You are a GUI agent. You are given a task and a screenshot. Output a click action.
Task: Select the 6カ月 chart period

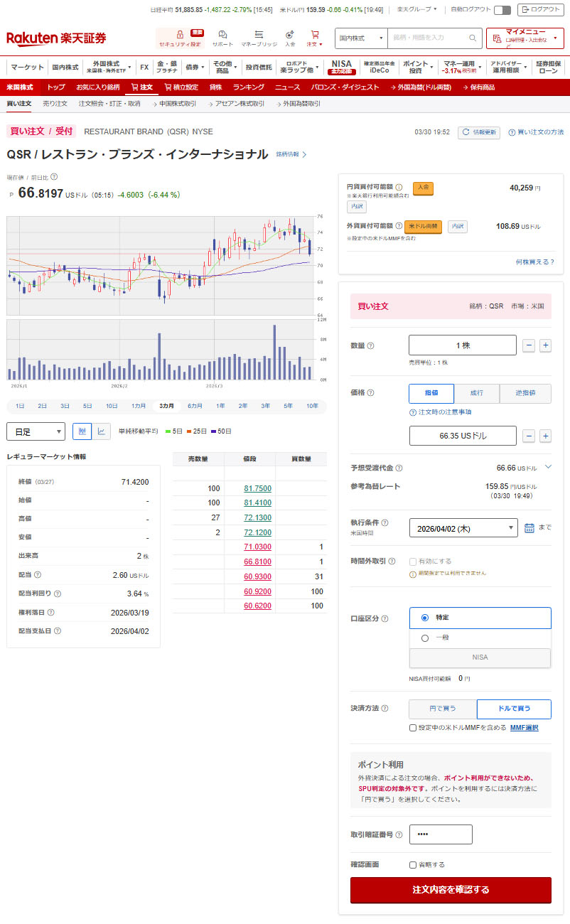[195, 406]
